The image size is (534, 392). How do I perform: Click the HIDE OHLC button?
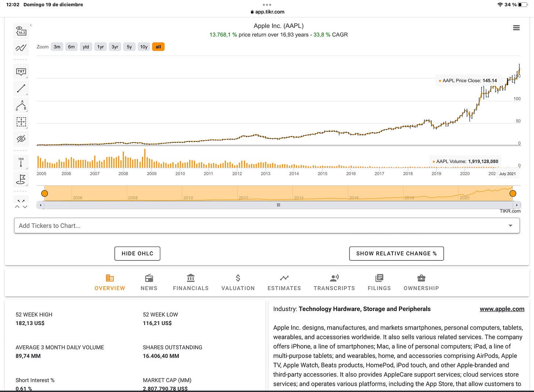[137, 254]
